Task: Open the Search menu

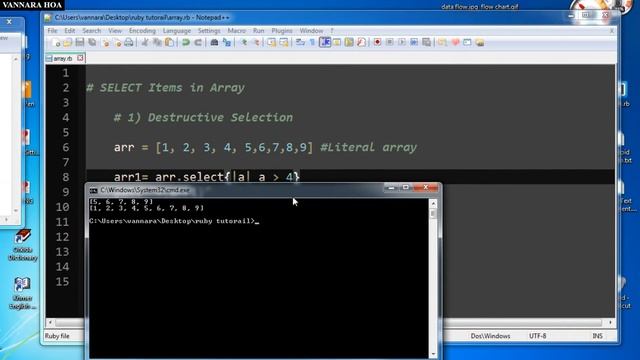Action: pyautogui.click(x=91, y=31)
